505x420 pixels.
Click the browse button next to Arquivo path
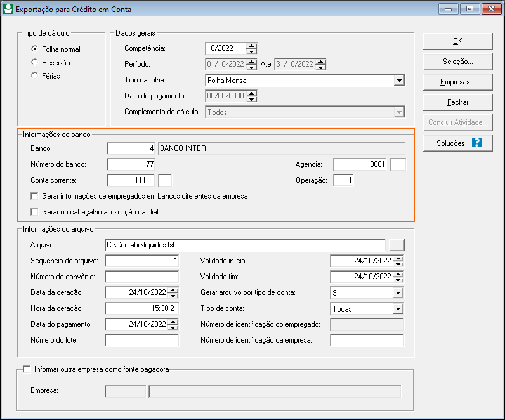coord(397,246)
